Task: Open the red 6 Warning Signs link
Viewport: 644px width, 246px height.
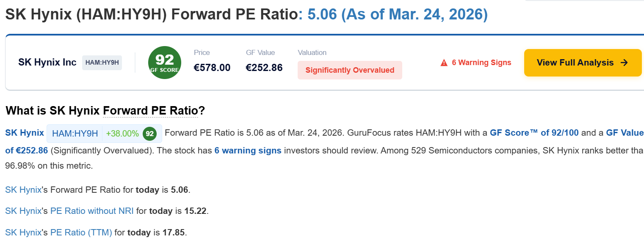Action: click(481, 63)
